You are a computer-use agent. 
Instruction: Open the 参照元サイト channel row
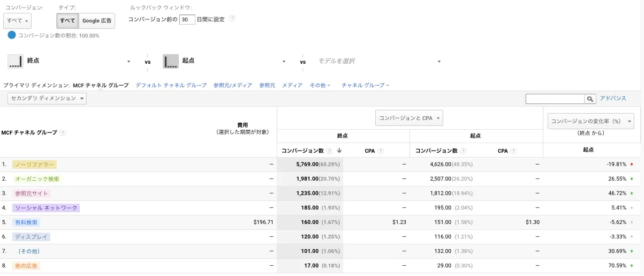pyautogui.click(x=32, y=193)
